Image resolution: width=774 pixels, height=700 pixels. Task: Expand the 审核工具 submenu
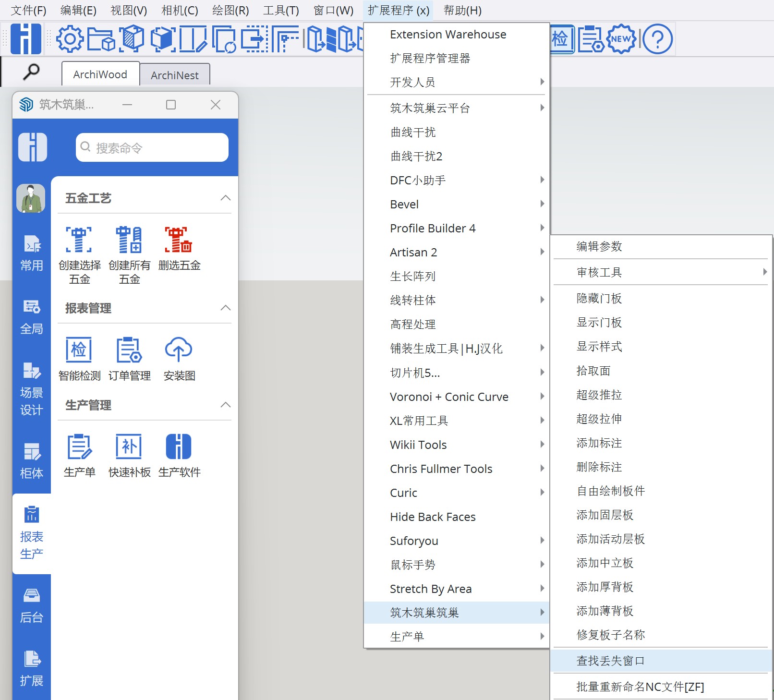[x=660, y=272]
